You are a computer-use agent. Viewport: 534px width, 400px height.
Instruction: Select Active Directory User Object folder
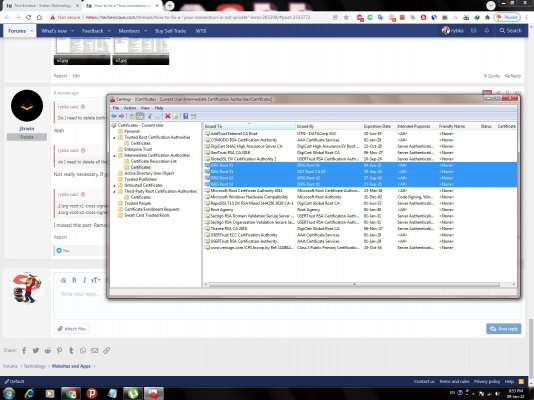click(149, 173)
